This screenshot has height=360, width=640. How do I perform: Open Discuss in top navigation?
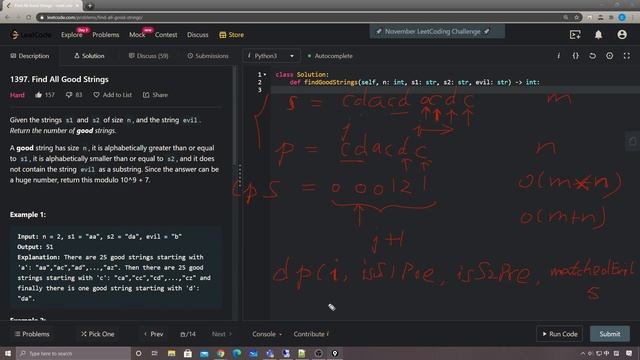point(198,35)
